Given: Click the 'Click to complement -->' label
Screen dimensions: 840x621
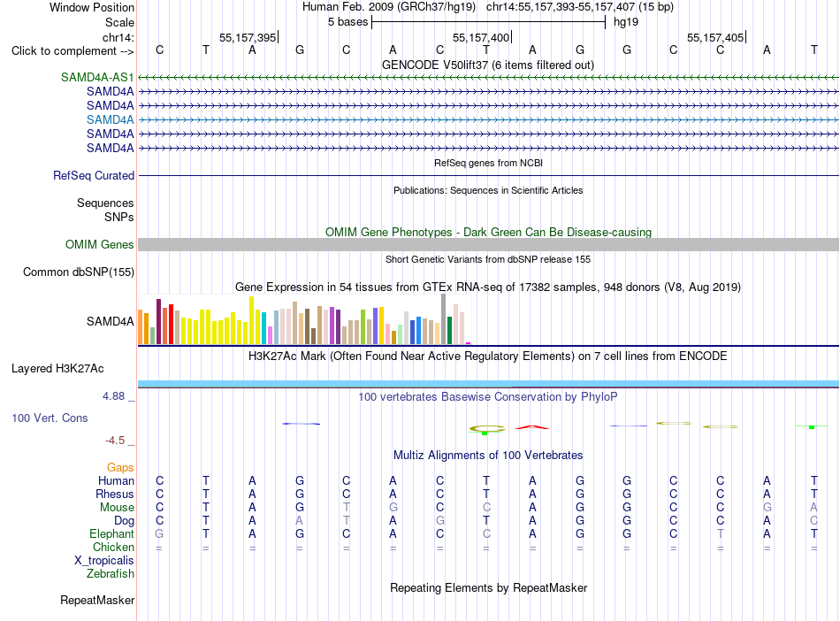Looking at the screenshot, I should [x=73, y=51].
